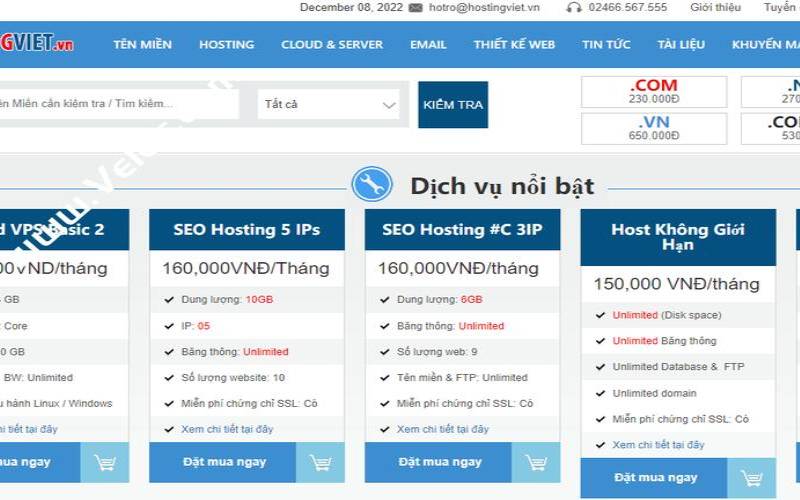Click the HostingViet.vn logo

click(37, 43)
